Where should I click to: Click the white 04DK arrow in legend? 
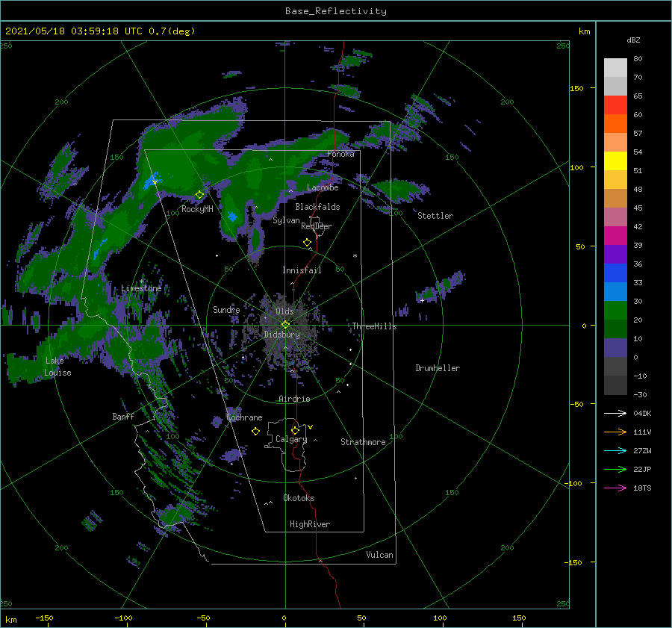coord(615,413)
